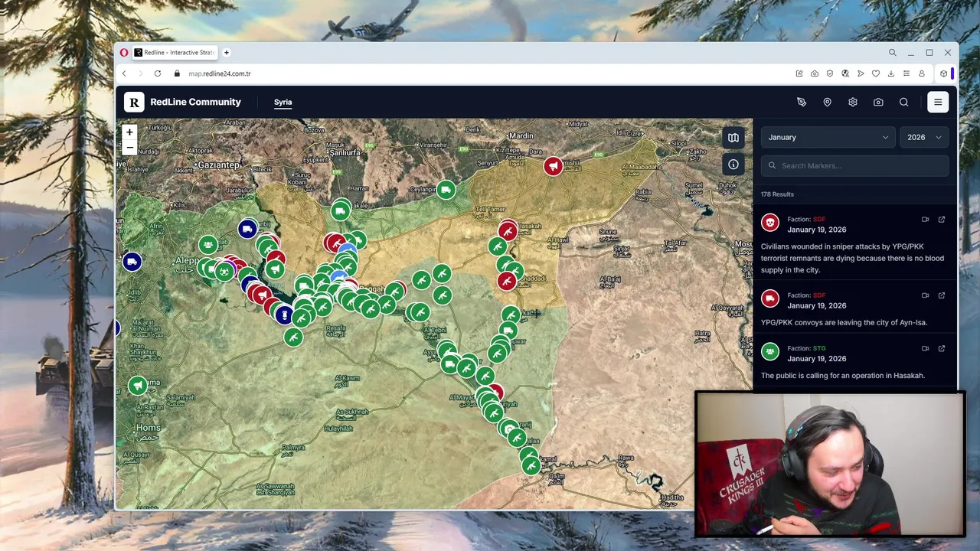Click the red flag icon of Ayn-Isa entry

(770, 298)
